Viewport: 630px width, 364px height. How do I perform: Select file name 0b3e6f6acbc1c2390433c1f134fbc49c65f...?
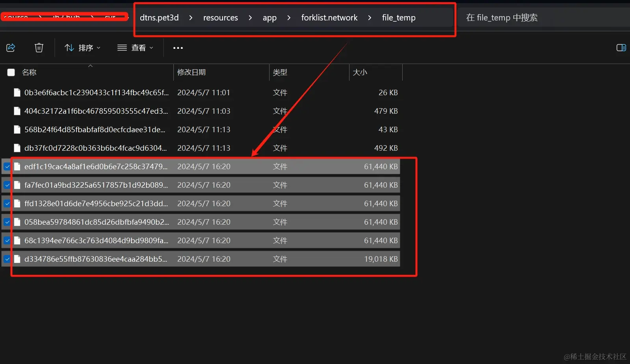coord(97,92)
